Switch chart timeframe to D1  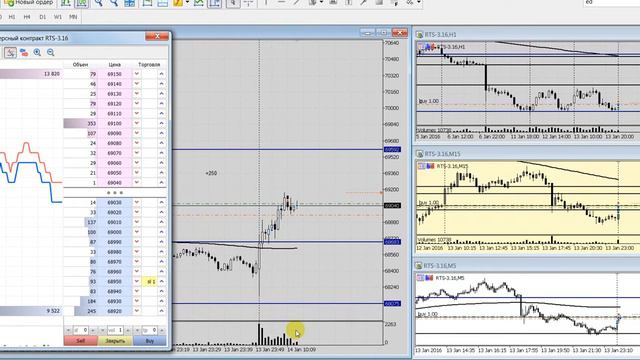42,17
